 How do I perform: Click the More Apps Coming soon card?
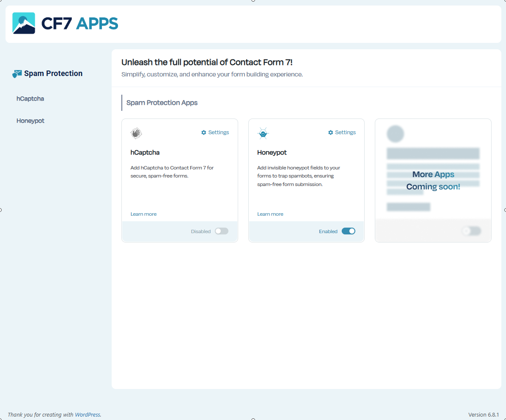[433, 180]
